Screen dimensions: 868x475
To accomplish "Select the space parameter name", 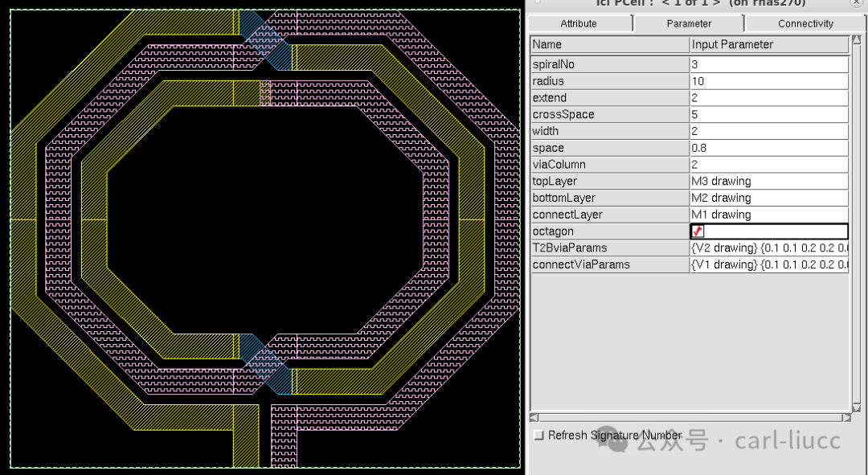I will [x=548, y=148].
